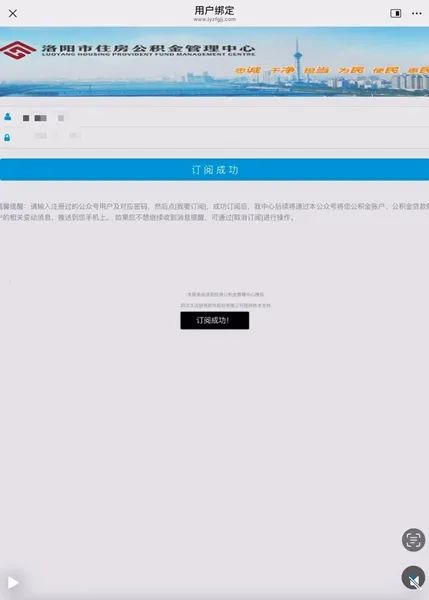Click the 用户绑定 page title
429x600 pixels.
[x=214, y=10]
